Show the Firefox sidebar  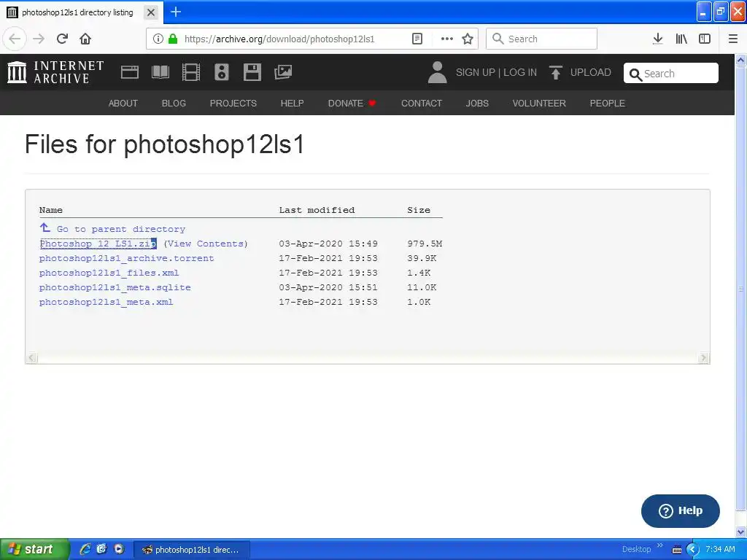pos(705,39)
